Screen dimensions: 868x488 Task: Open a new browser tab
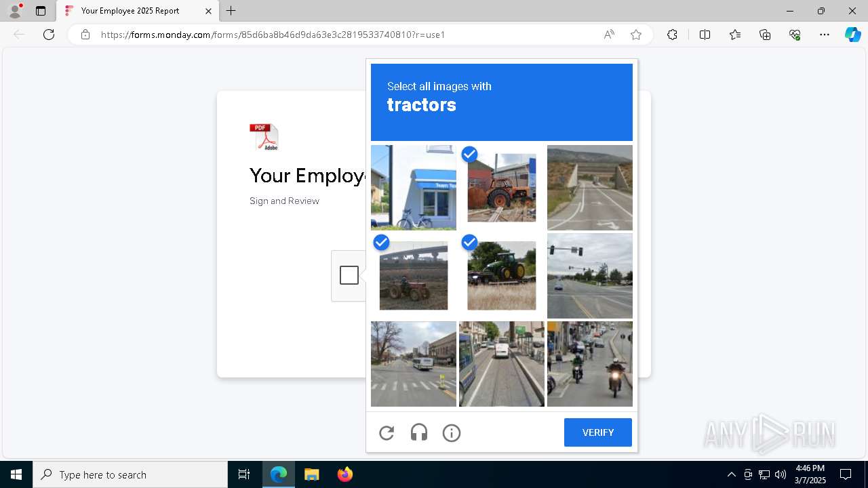click(x=231, y=11)
